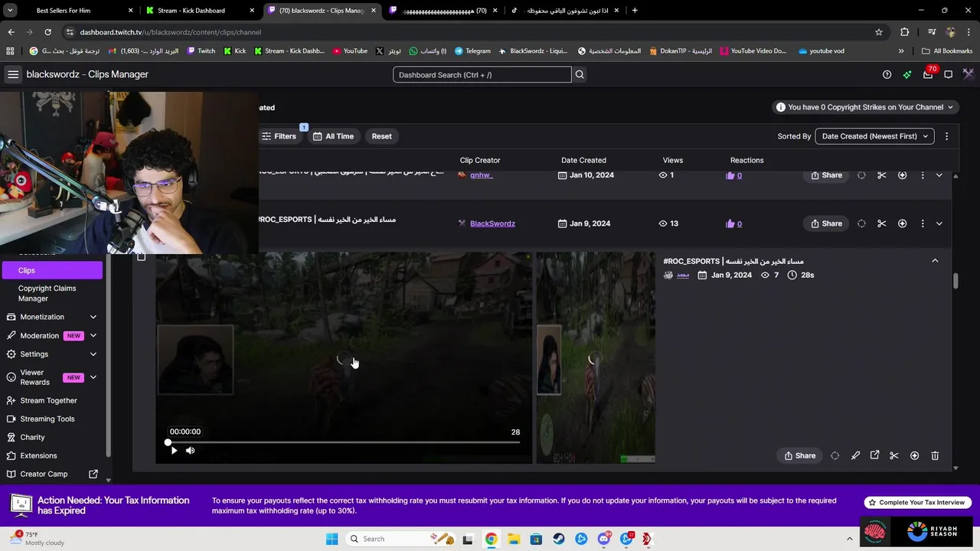This screenshot has height=551, width=980.
Task: Open the clip in new window icon
Action: coord(875,455)
